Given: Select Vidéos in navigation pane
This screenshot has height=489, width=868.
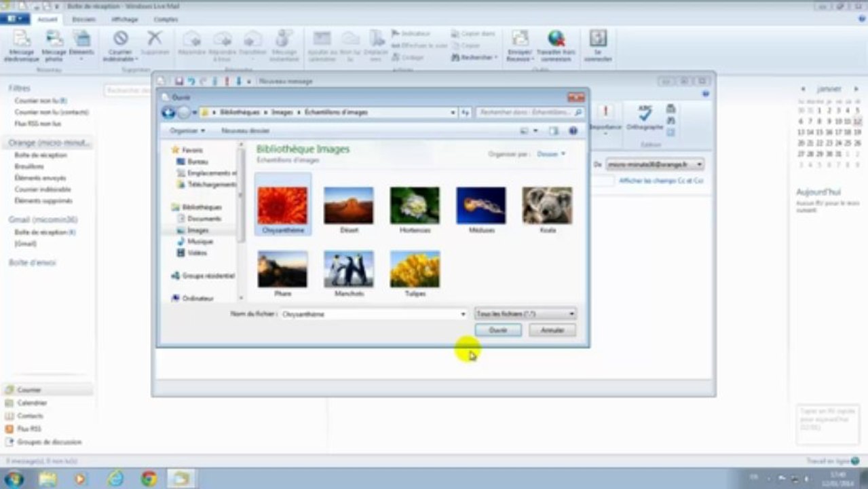Looking at the screenshot, I should (x=192, y=253).
